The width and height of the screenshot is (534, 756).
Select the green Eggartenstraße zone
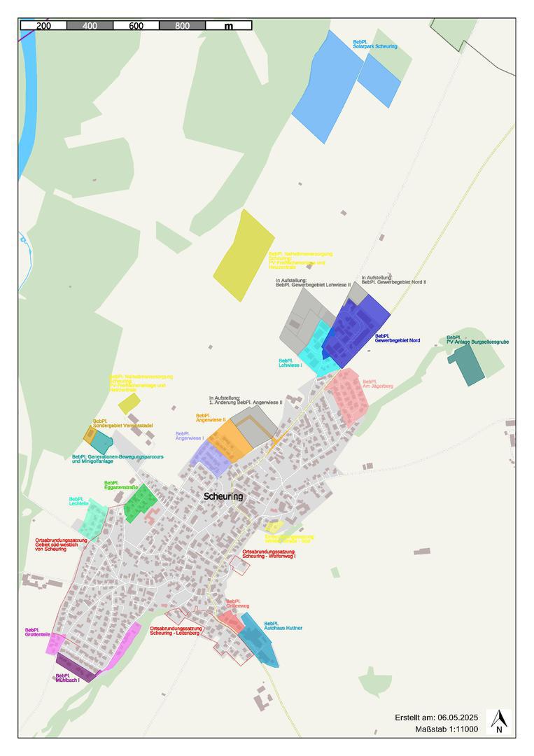coord(140,501)
